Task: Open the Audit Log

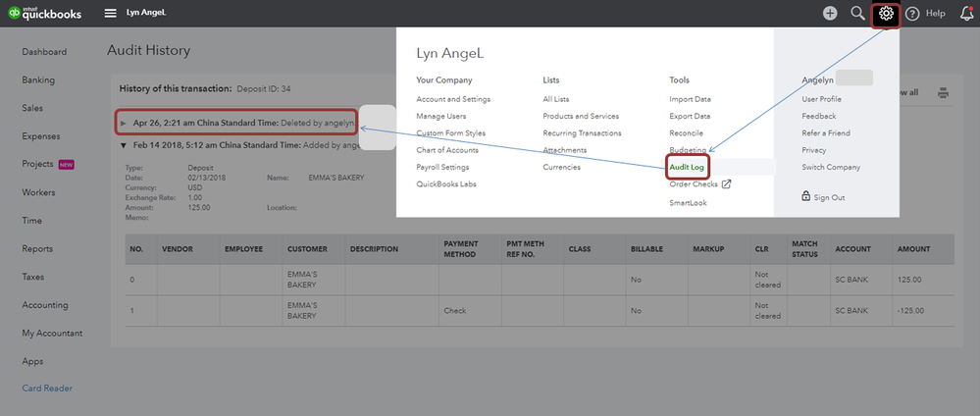Action: (687, 167)
